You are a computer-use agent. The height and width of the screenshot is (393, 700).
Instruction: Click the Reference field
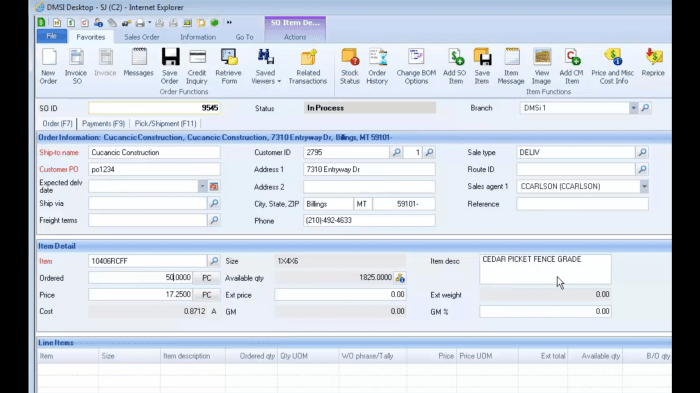coord(582,204)
